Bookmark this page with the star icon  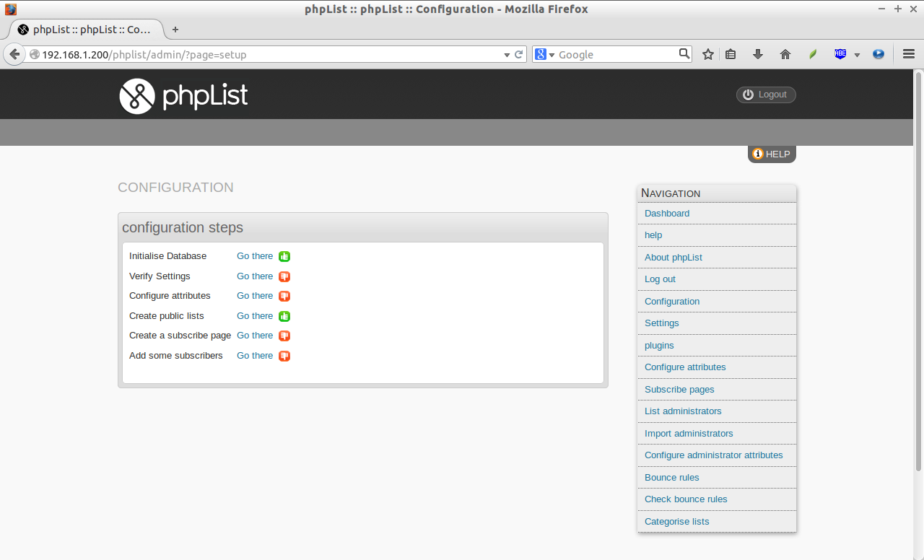pos(708,54)
